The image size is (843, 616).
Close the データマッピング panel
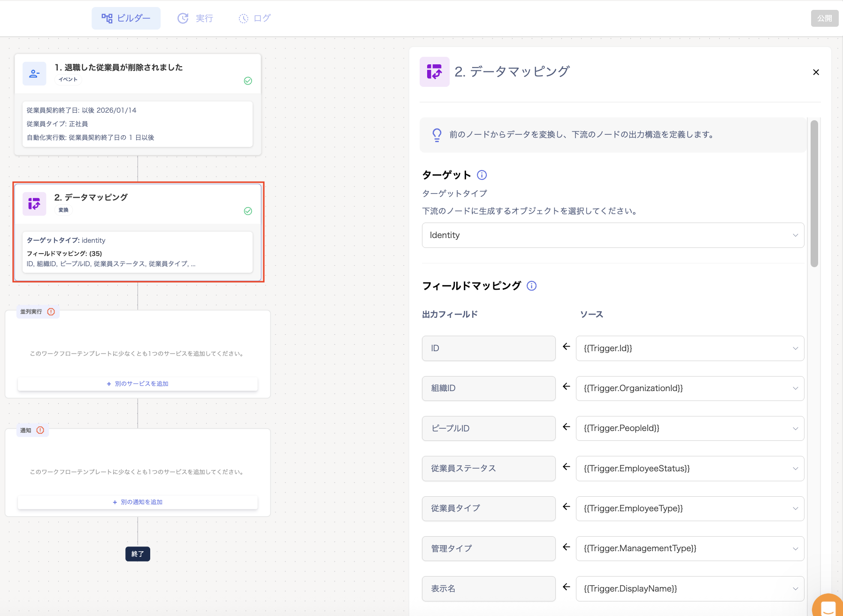coord(816,72)
